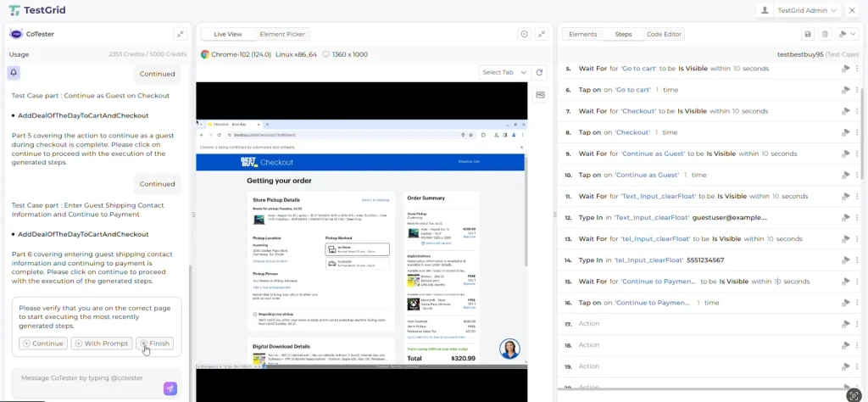The height and width of the screenshot is (402, 868).
Task: Click the save test case icon
Action: (x=808, y=34)
